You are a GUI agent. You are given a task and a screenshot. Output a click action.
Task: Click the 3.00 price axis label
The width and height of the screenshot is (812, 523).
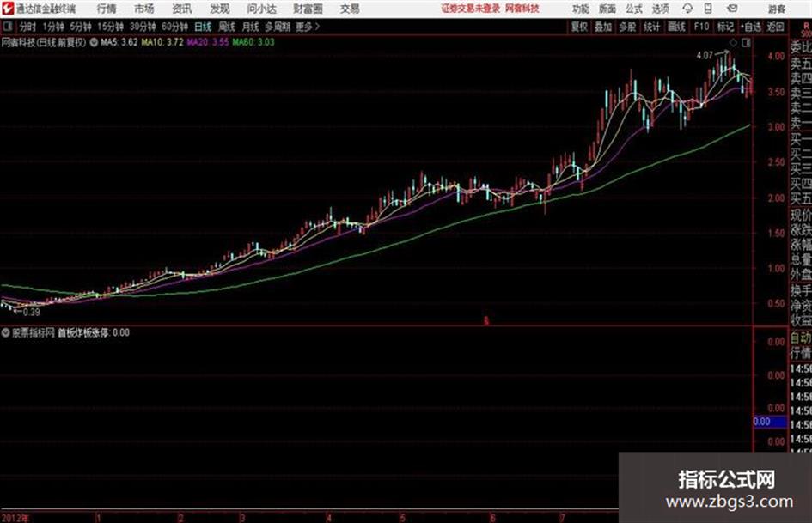click(x=776, y=127)
